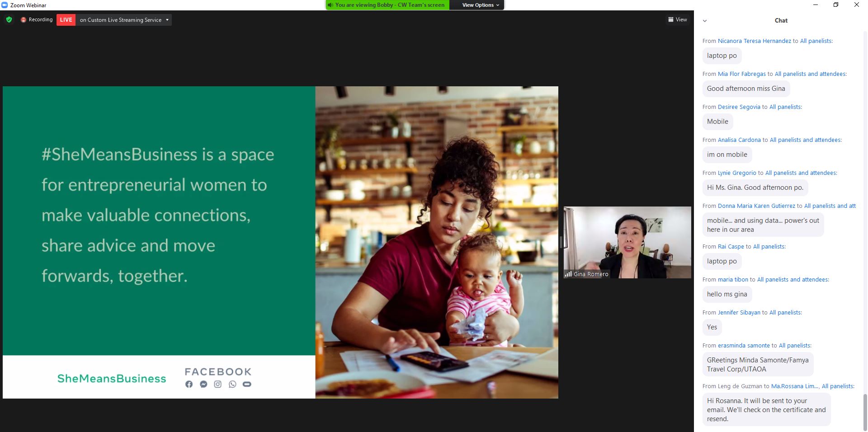Click the 'Hi Rosanna' certificate resend message
Screen dimensions: 868x432
[x=766, y=410]
